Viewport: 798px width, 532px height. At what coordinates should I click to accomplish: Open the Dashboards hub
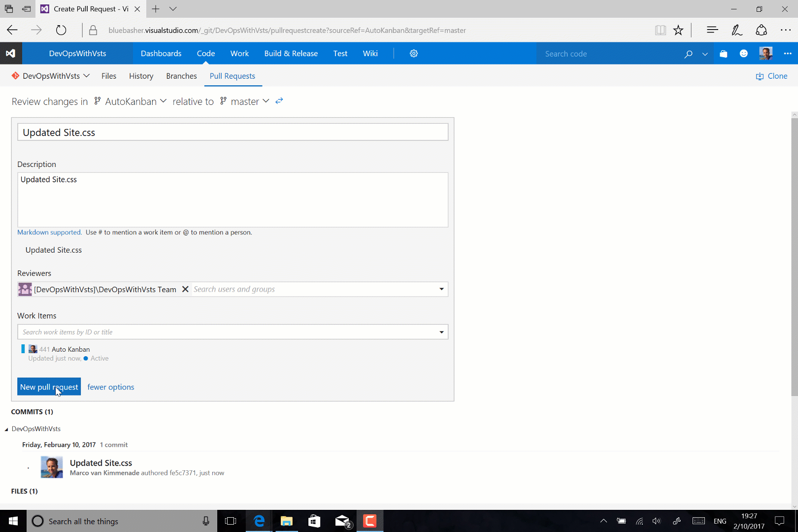[x=161, y=53]
